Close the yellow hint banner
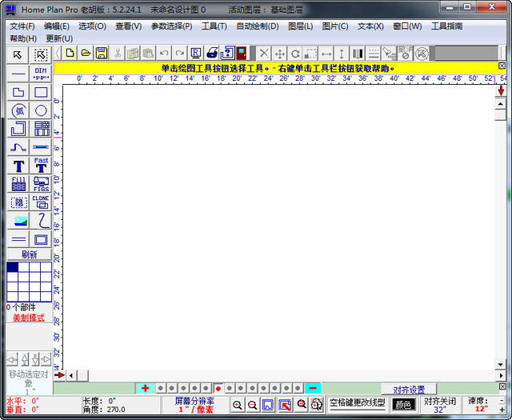The width and height of the screenshot is (512, 420). (502, 66)
